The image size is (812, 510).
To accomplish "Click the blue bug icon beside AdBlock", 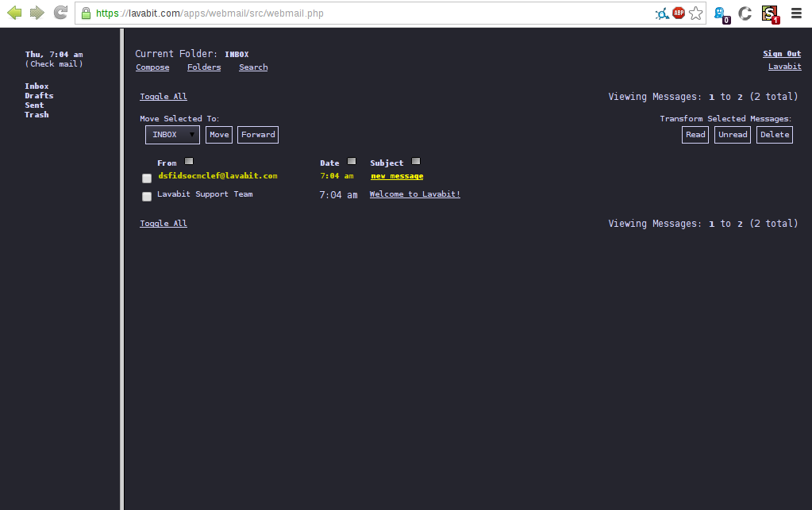I will (x=662, y=13).
